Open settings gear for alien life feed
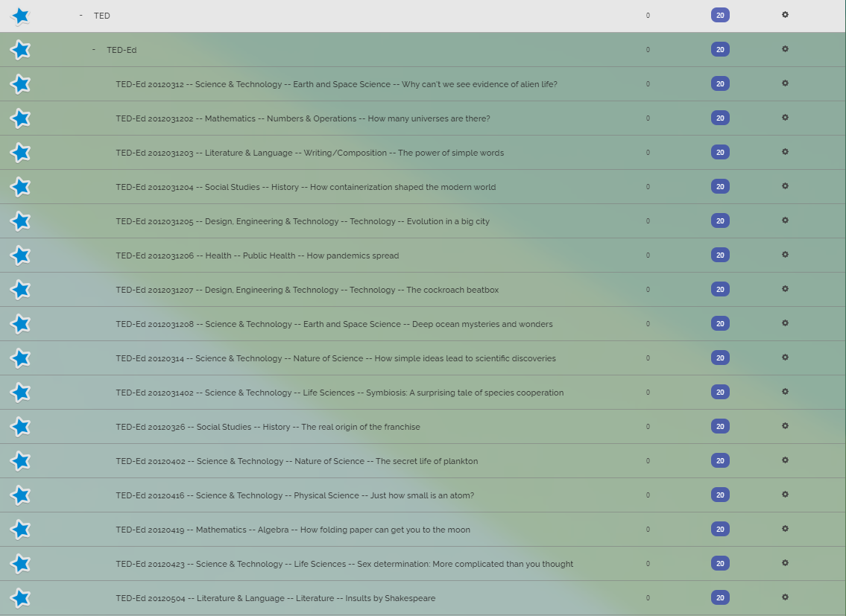Screen dimensions: 846x616 (785, 83)
